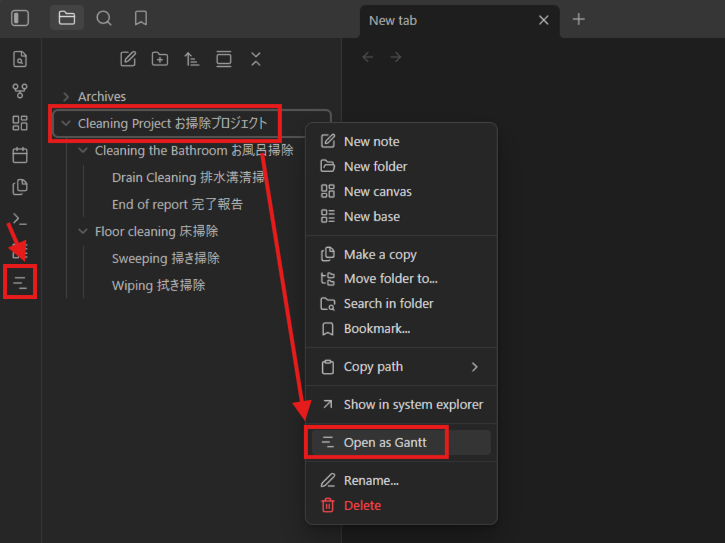Screen dimensions: 725x543
Task: Navigate forward arrow in tab header
Action: coord(396,57)
